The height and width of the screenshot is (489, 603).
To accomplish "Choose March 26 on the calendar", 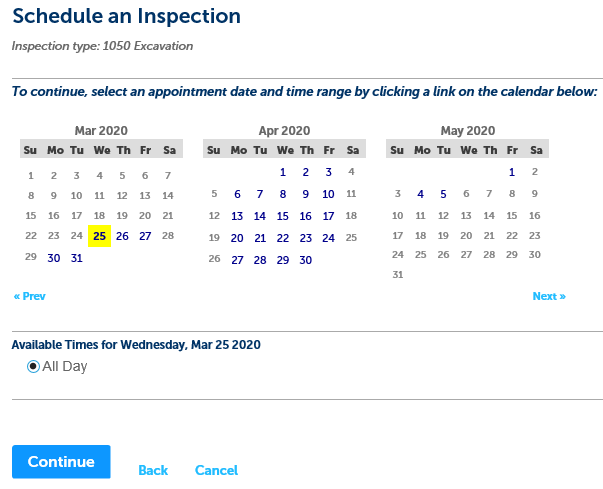I will point(122,236).
